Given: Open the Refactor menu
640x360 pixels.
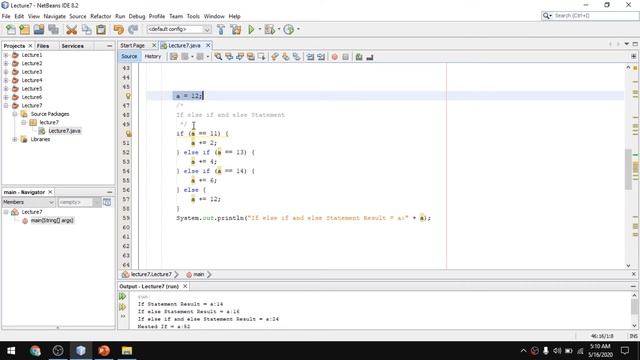Looking at the screenshot, I should (x=100, y=16).
